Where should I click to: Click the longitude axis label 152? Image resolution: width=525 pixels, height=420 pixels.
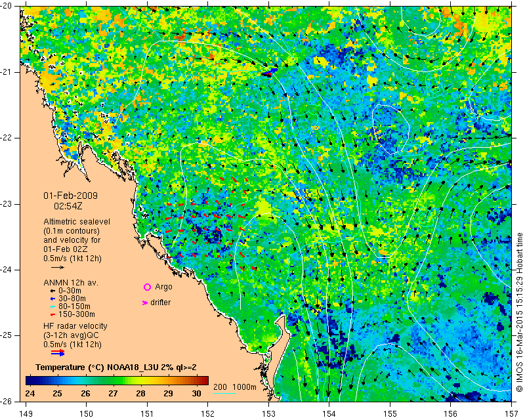pyautogui.click(x=207, y=414)
